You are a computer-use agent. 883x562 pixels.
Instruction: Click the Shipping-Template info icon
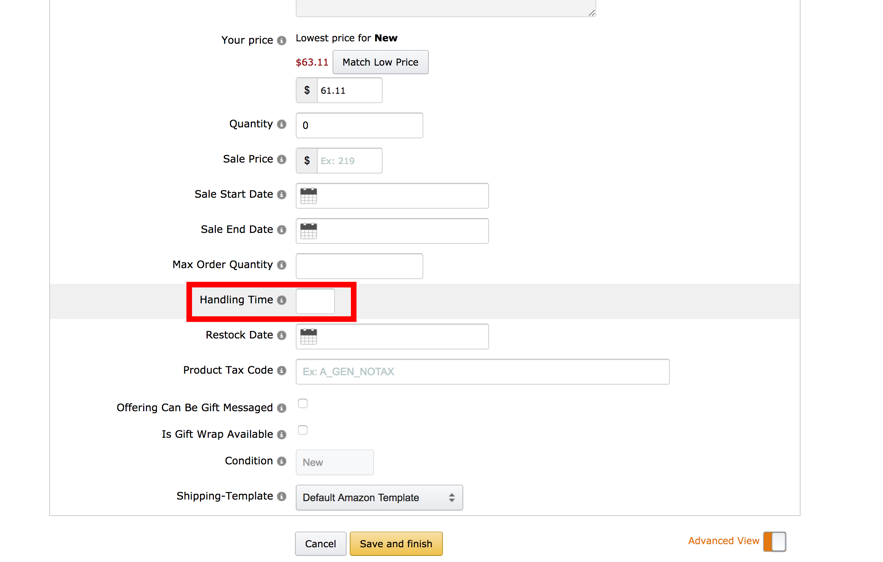pyautogui.click(x=282, y=496)
